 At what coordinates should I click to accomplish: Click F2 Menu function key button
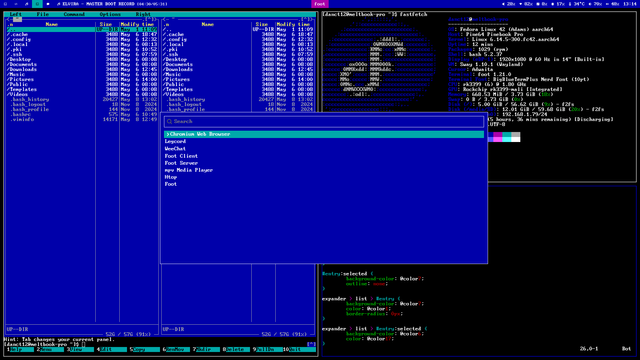(51, 349)
